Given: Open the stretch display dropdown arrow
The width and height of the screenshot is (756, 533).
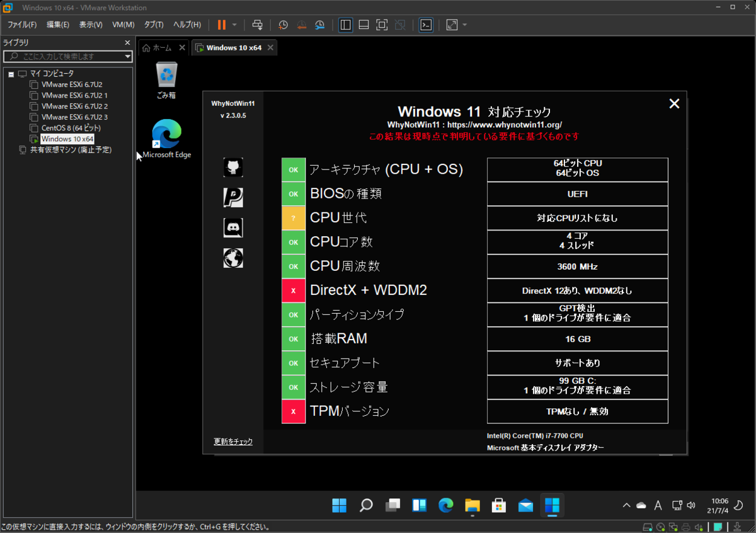Looking at the screenshot, I should [465, 25].
